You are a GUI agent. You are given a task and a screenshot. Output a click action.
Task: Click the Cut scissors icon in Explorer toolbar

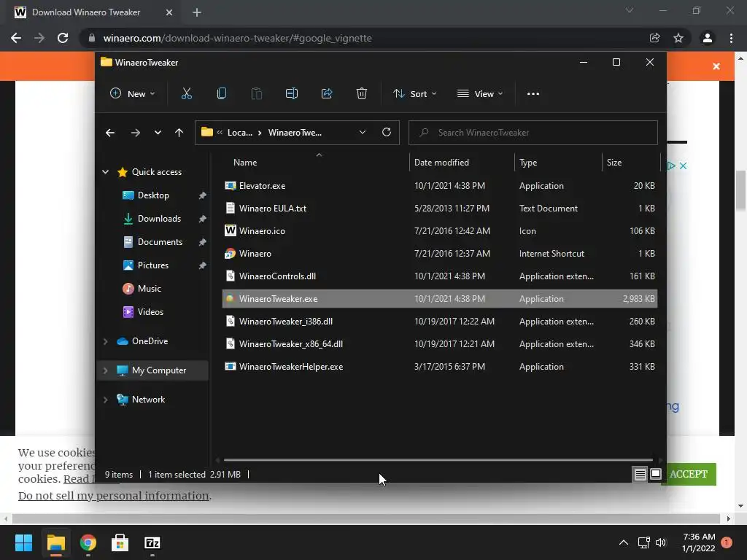(186, 94)
